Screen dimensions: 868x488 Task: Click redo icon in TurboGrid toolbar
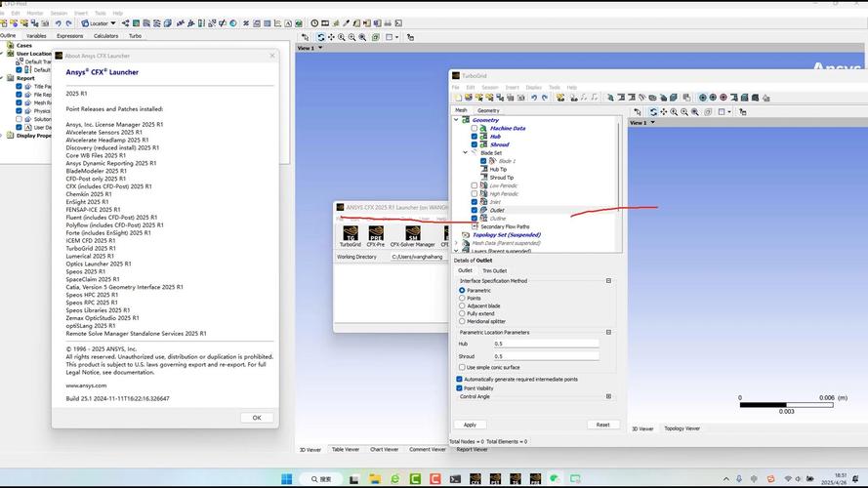click(x=544, y=98)
